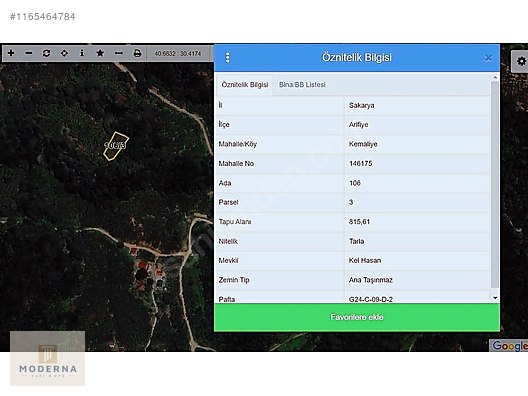This screenshot has height=396, width=528.
Task: Open the three-dot panel menu
Action: (228, 58)
